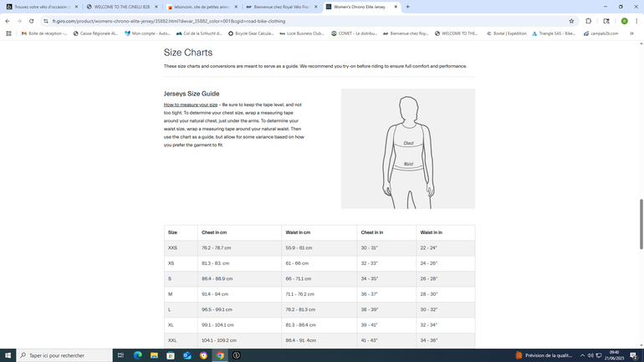
Task: Bookmark this page with the star icon
Action: click(x=571, y=21)
